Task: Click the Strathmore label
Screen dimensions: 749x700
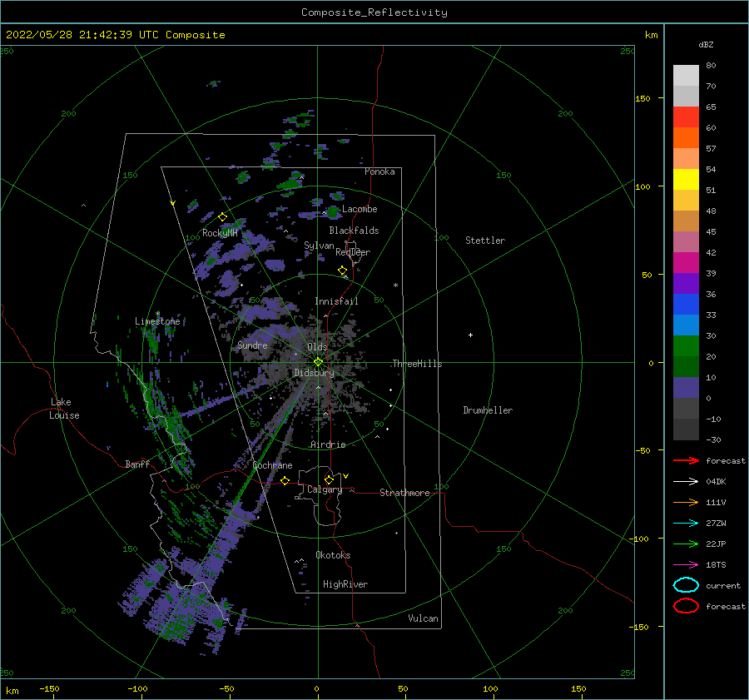Action: [x=404, y=493]
